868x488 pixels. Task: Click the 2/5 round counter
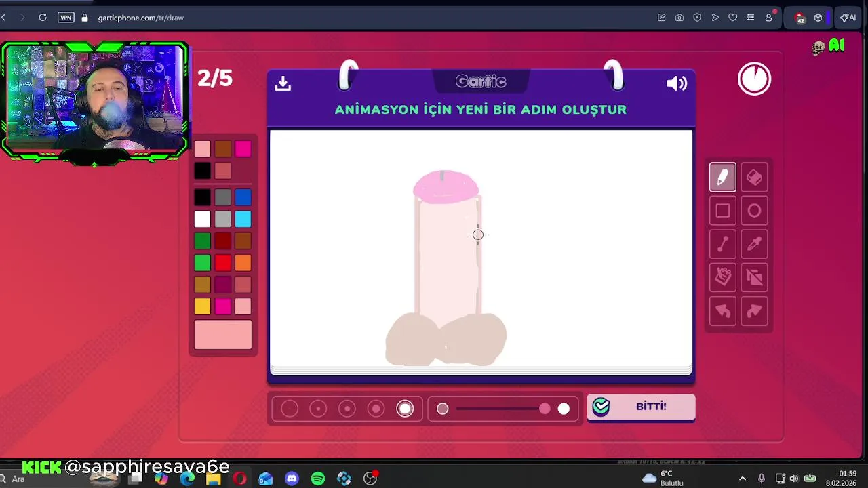click(215, 79)
